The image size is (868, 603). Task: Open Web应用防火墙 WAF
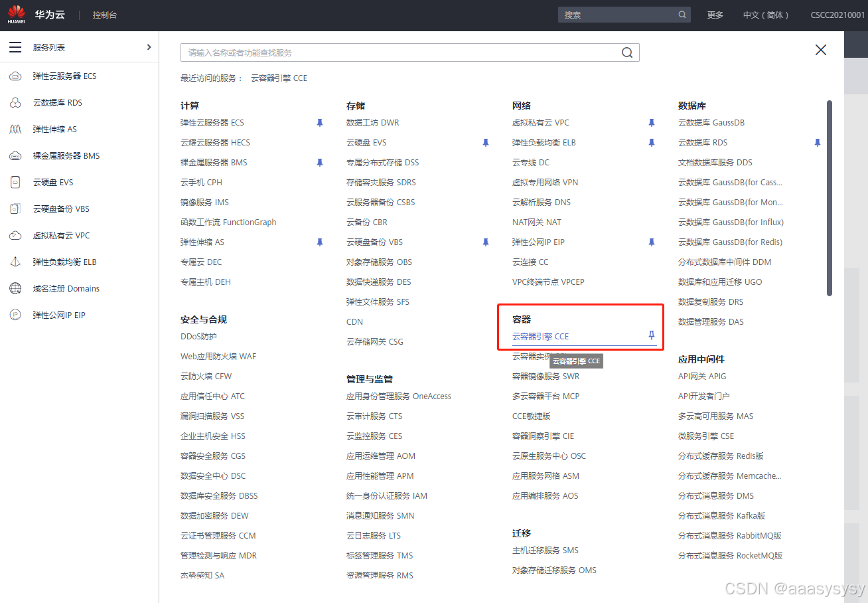coord(218,357)
